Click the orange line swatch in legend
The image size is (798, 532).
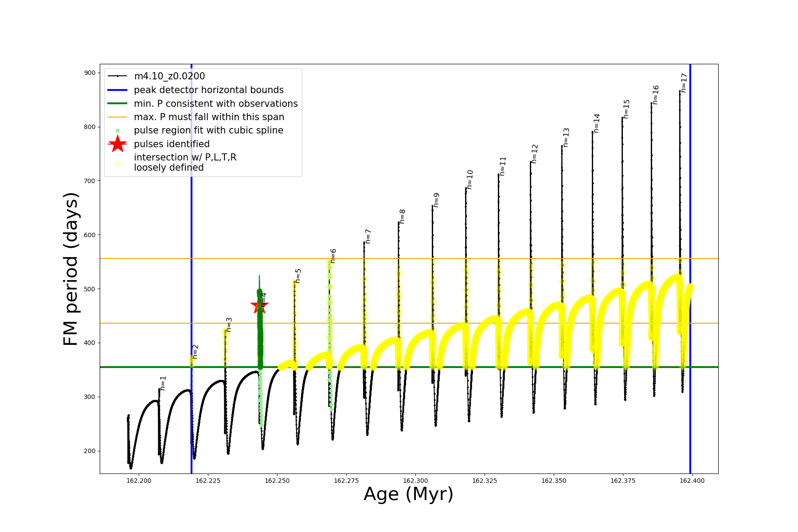click(x=117, y=117)
